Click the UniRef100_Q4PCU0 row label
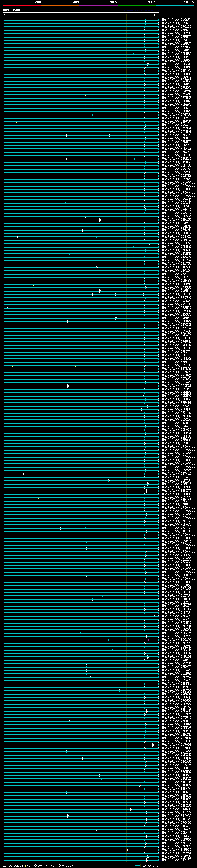 coord(177,122)
